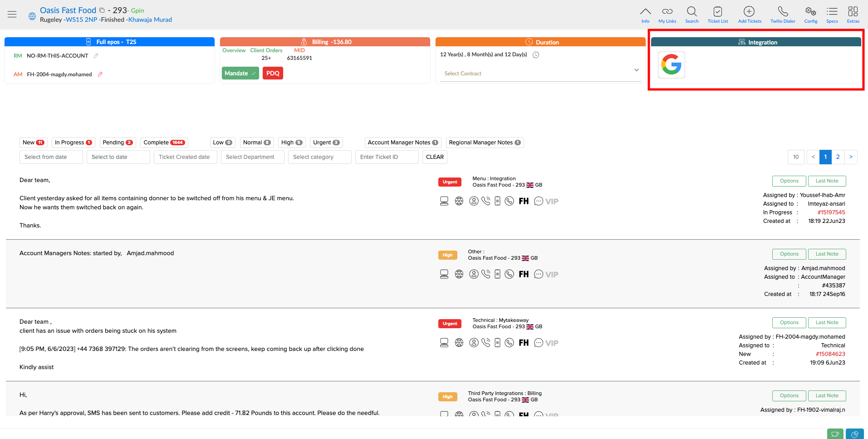
Task: Copy the Oasis Fast Food name icon
Action: (x=102, y=10)
